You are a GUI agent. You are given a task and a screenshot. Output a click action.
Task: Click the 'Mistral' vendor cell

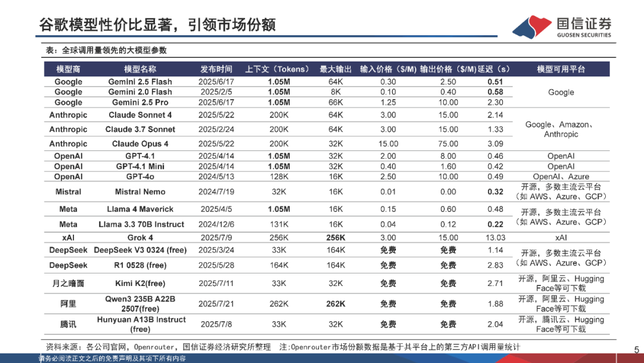(68, 192)
